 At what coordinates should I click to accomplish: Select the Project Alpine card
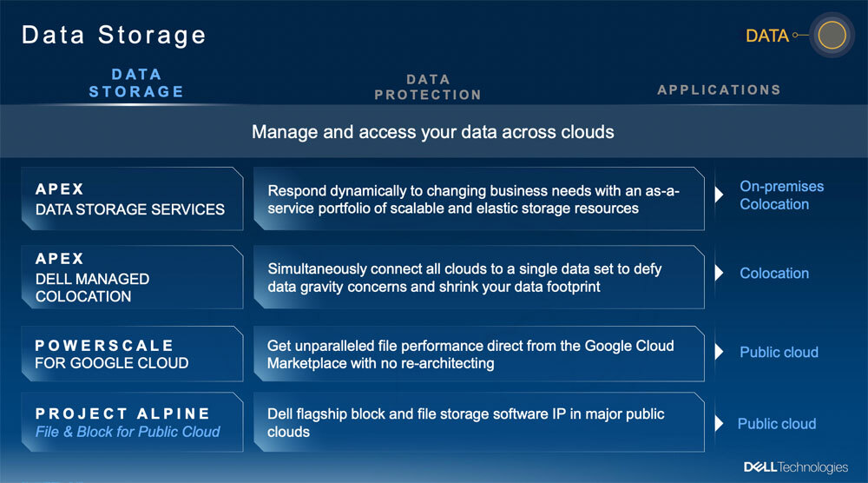coord(132,422)
